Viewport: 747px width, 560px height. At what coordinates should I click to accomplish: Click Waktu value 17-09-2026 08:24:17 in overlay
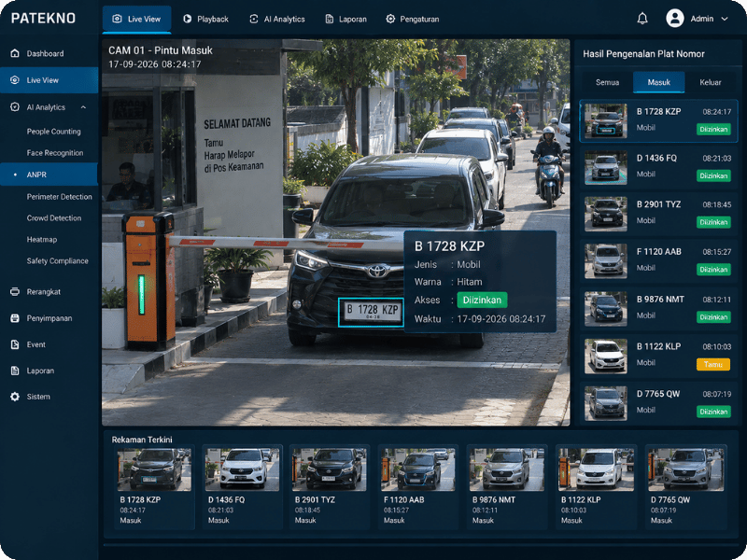[501, 319]
